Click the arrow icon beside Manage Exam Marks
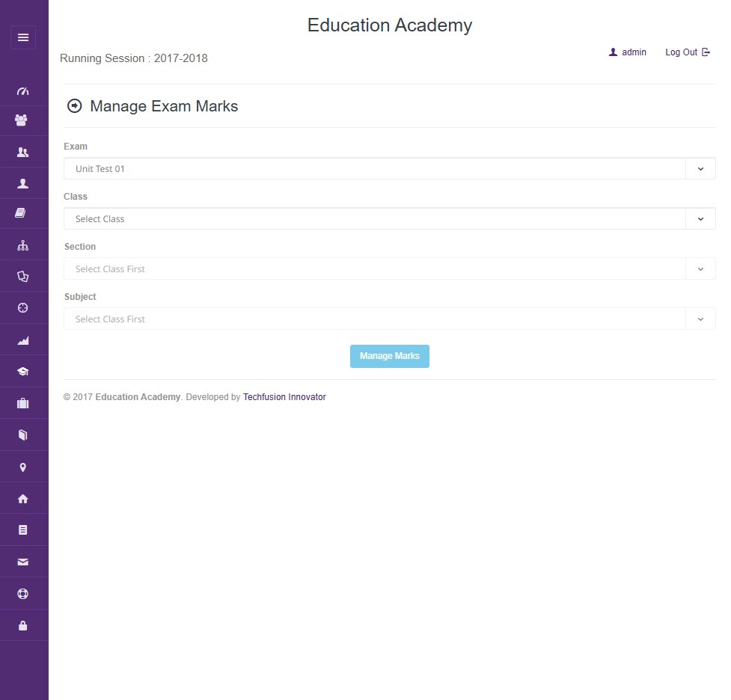The height and width of the screenshot is (700, 731). (x=75, y=105)
